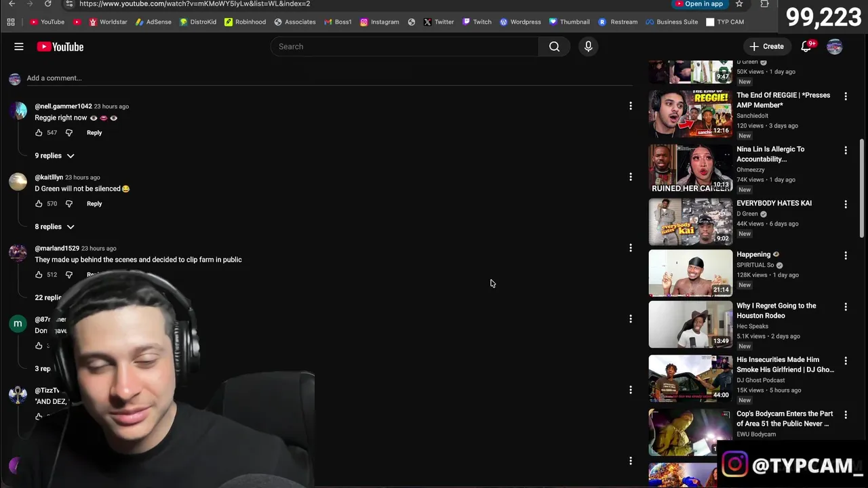Viewport: 868px width, 488px height.
Task: More options for 'Cop's Bodycam' video
Action: pos(846,415)
